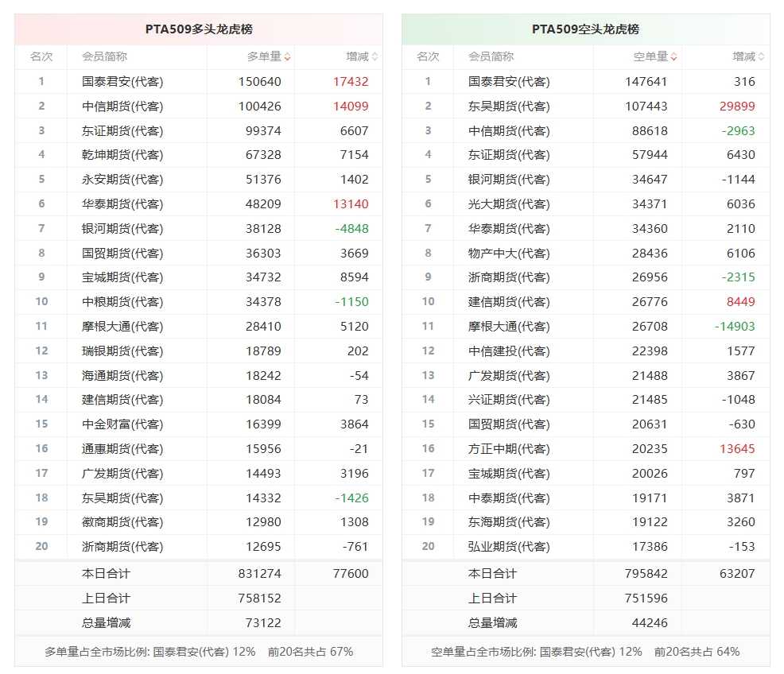Select 中泰期货(代客) row in short table
Screen dimensions: 784x674
(585, 498)
